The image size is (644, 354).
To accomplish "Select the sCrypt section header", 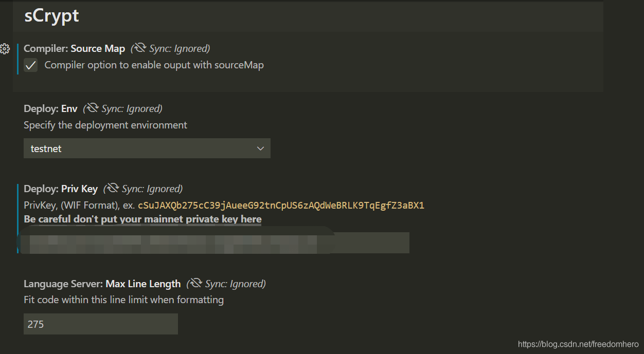I will click(x=52, y=15).
